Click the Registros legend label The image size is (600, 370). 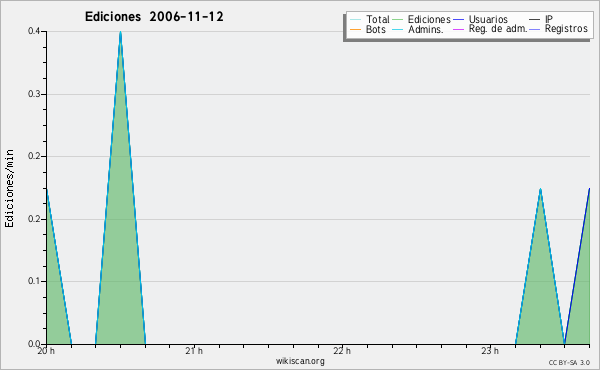[x=566, y=29]
